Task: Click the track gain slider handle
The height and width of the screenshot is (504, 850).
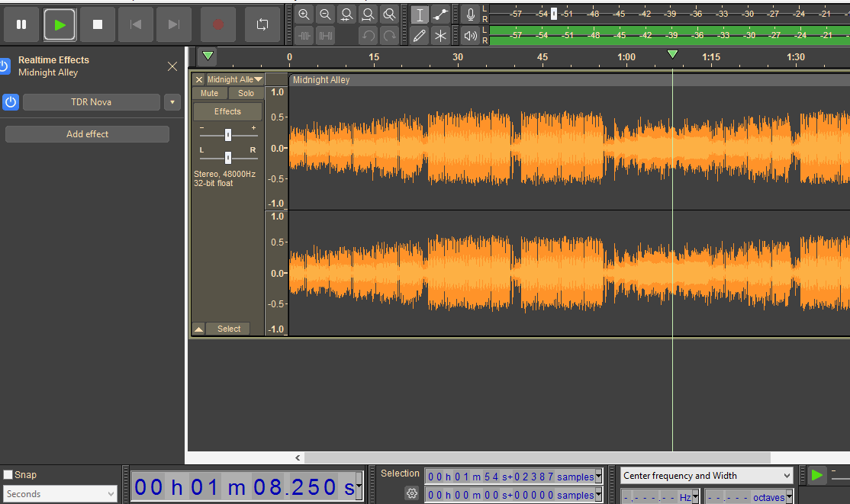Action: pos(228,134)
